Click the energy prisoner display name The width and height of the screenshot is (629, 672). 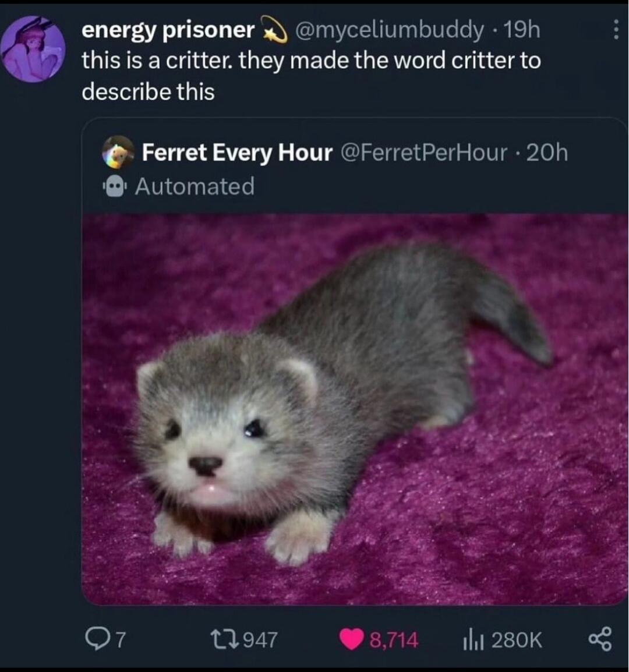pos(168,30)
